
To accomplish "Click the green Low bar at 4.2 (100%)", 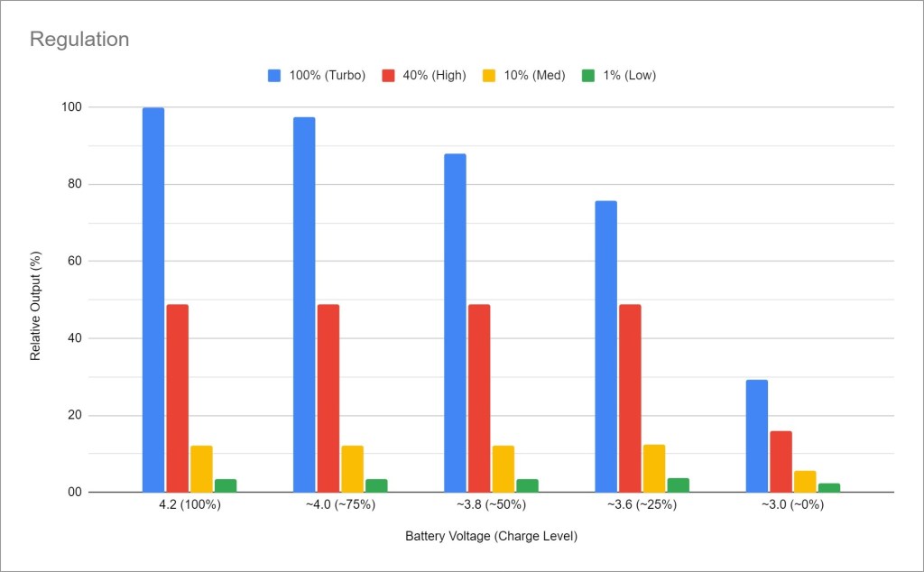I will [226, 485].
